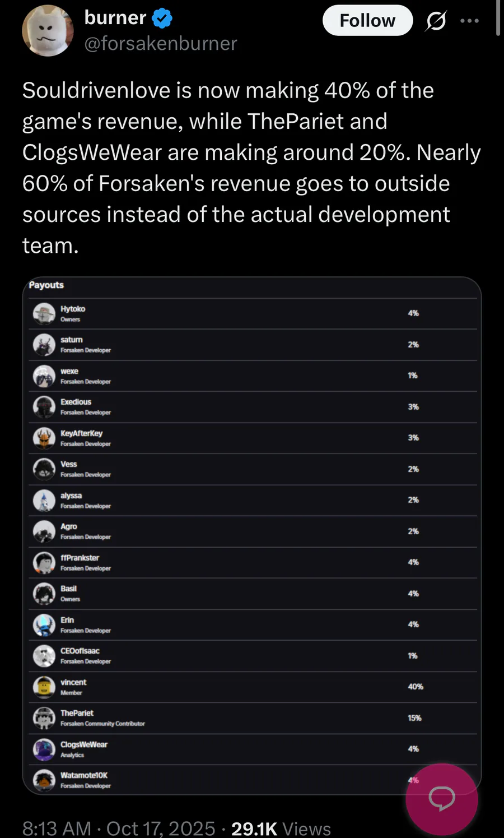This screenshot has height=838, width=504.
Task: Click the burner display name
Action: (115, 18)
